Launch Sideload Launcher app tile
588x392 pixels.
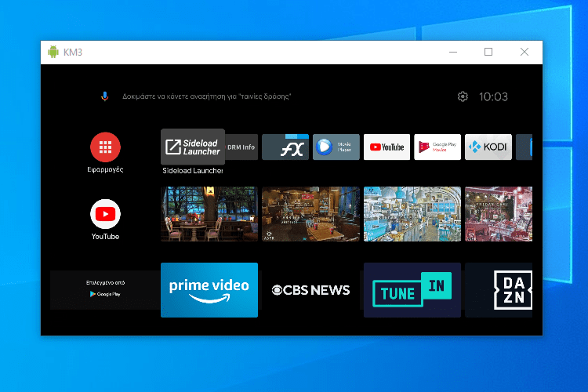pyautogui.click(x=193, y=147)
